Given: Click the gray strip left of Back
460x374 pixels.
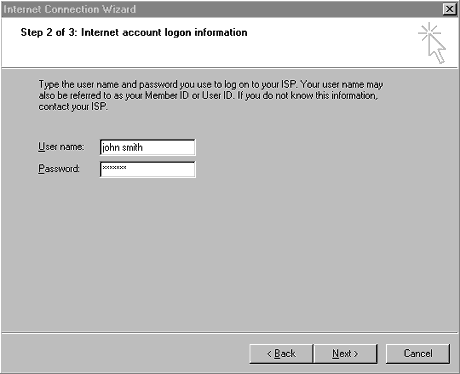Looking at the screenshot, I should [x=125, y=354].
